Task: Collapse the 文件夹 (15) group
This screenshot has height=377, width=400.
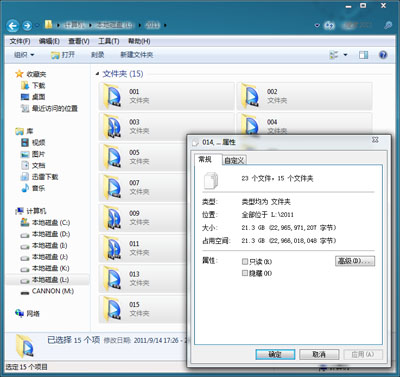Action: (97, 74)
